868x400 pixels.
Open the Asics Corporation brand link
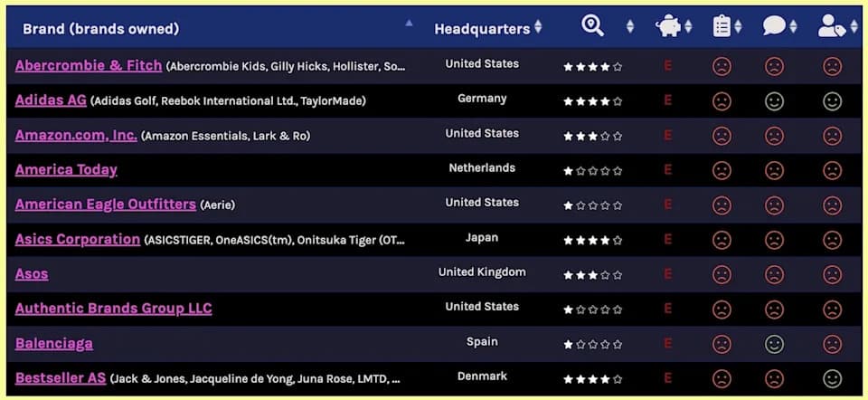(x=78, y=239)
